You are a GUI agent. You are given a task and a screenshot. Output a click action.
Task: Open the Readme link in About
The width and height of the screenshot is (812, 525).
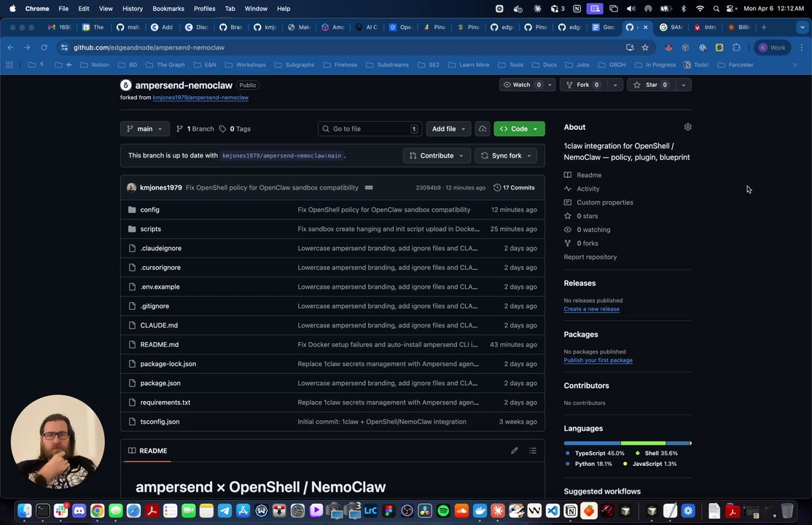[589, 175]
